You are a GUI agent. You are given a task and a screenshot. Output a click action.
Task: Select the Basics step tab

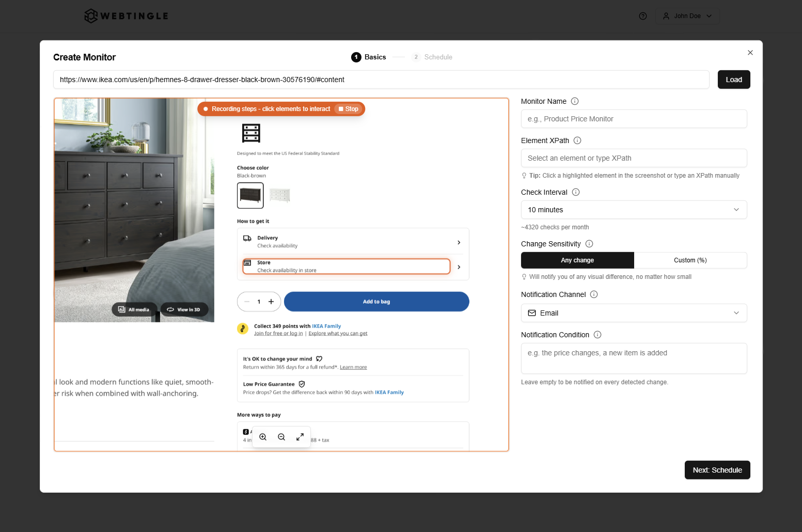click(x=369, y=57)
